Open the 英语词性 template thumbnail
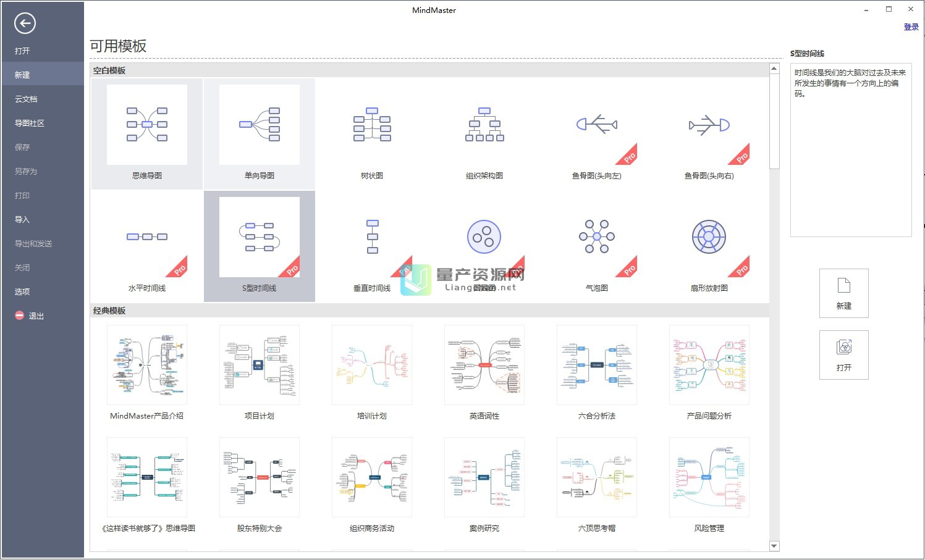This screenshot has height=560, width=925. pos(484,365)
